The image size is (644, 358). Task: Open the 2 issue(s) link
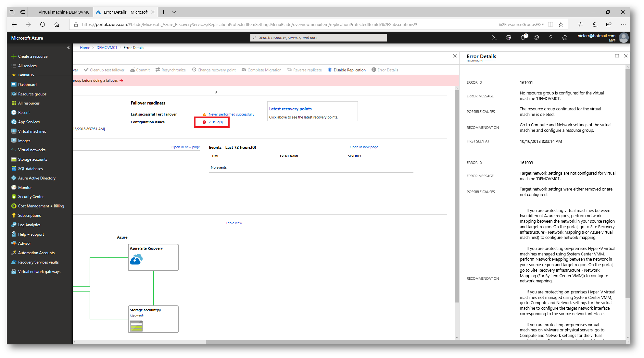click(216, 122)
